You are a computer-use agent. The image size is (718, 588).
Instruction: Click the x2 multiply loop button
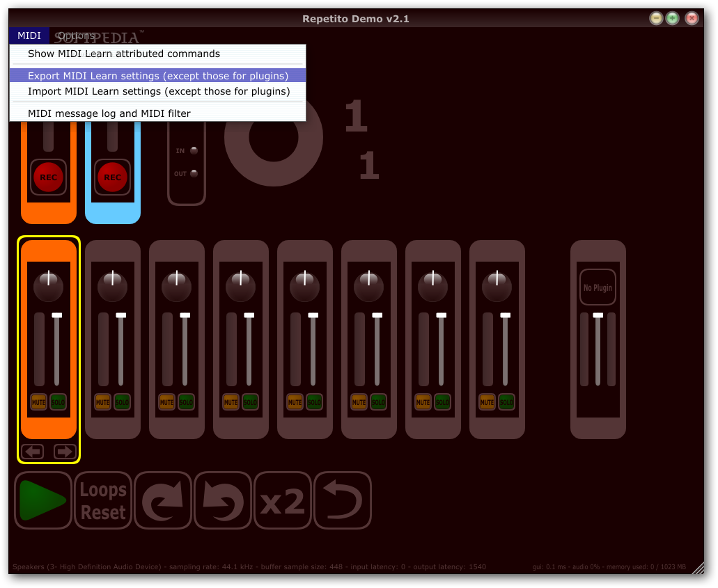[283, 500]
